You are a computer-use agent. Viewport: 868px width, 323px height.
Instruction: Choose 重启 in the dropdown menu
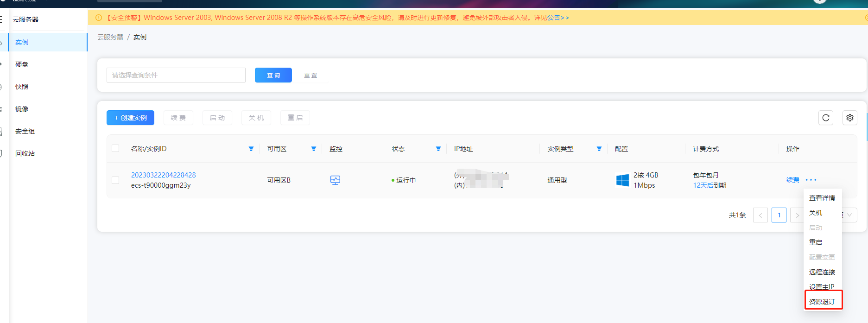coord(816,242)
